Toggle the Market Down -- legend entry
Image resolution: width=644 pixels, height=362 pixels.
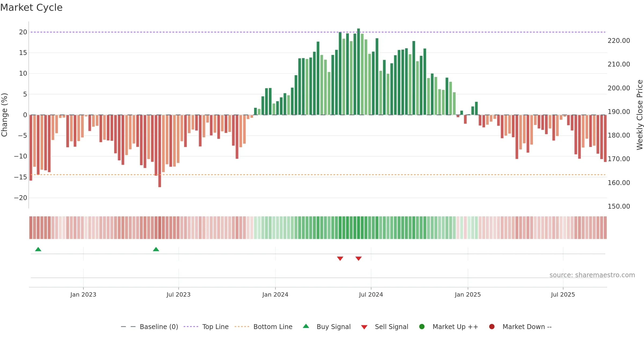tap(520, 327)
